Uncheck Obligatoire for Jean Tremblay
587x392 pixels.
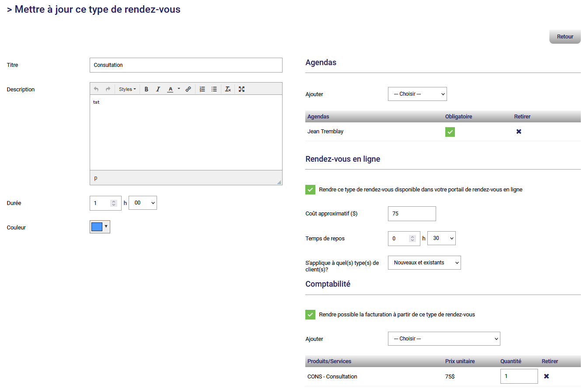[450, 132]
